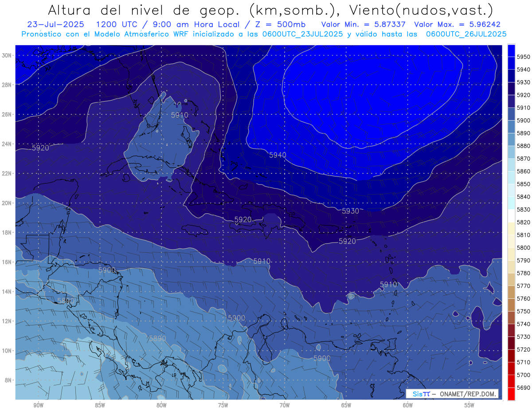Select 'Valor Min. = 5.87337' text
Viewport: 532px width, 411px height.
[x=364, y=24]
